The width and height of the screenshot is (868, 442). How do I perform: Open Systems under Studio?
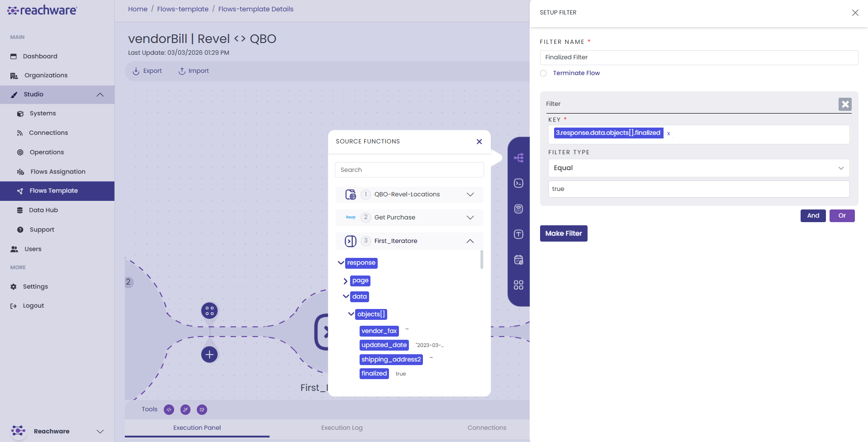[x=43, y=114]
